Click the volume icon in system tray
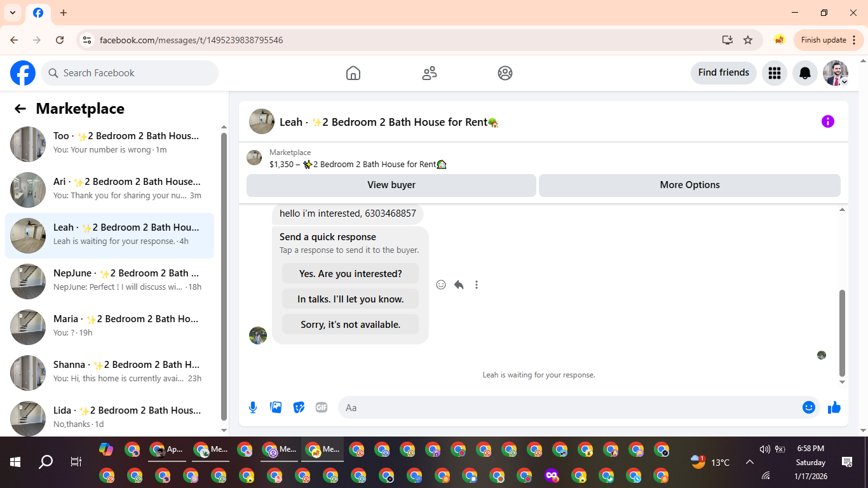This screenshot has height=488, width=868. (764, 449)
